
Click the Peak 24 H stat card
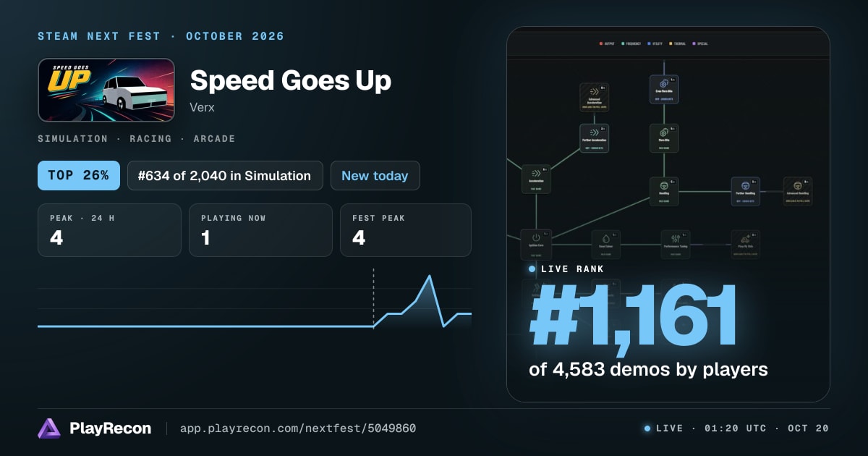[x=109, y=230]
